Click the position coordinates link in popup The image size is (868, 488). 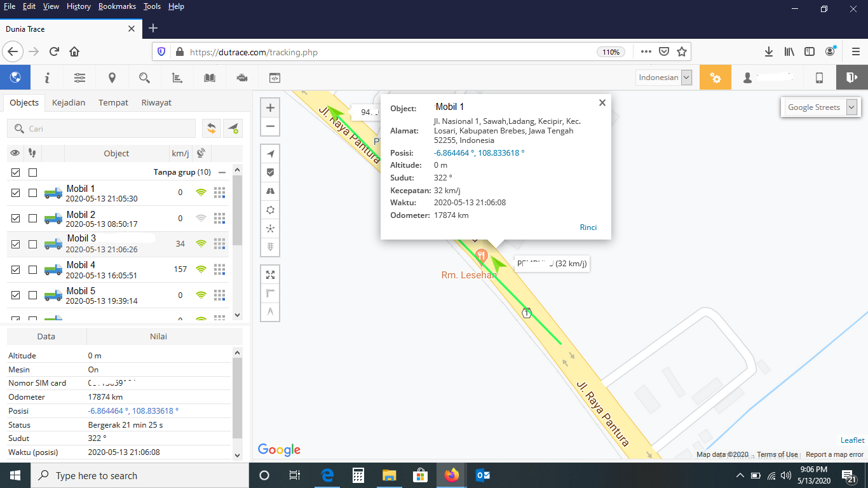[479, 153]
